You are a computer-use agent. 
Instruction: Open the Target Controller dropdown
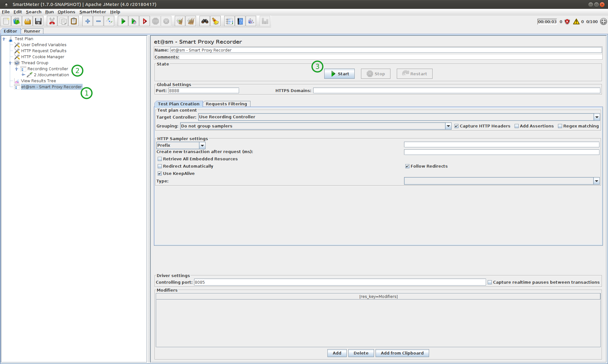tap(597, 117)
